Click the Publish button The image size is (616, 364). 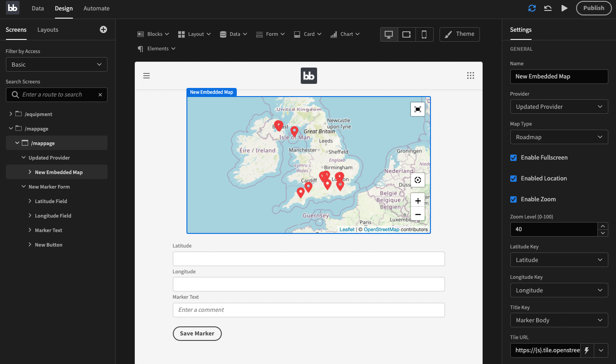593,8
